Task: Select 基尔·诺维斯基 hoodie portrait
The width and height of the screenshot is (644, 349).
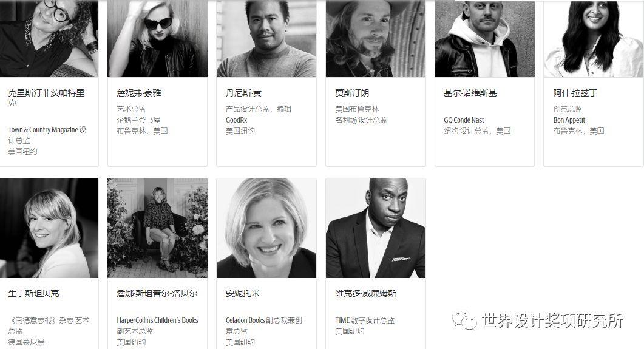Action: click(484, 39)
